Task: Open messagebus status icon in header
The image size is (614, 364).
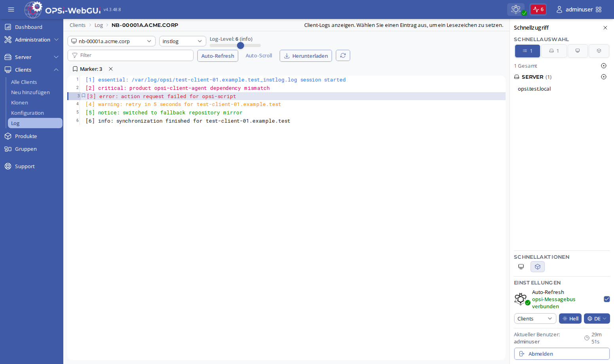Action: 516,9
